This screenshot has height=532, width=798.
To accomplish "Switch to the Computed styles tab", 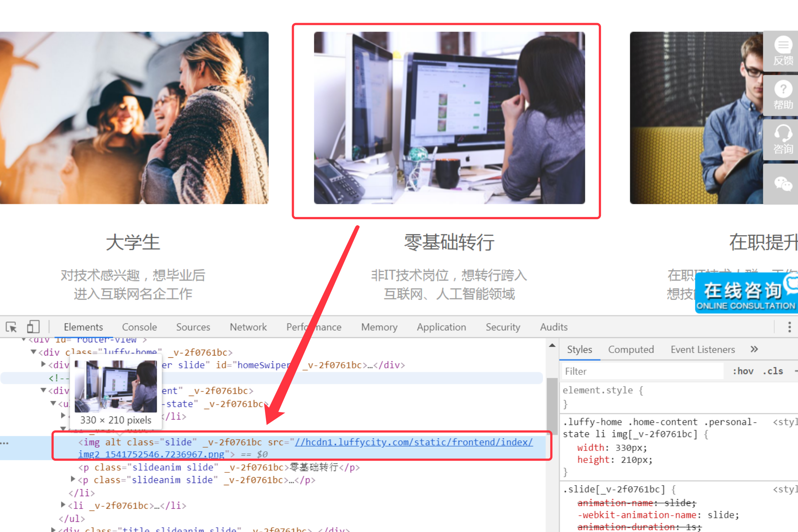I will point(631,349).
